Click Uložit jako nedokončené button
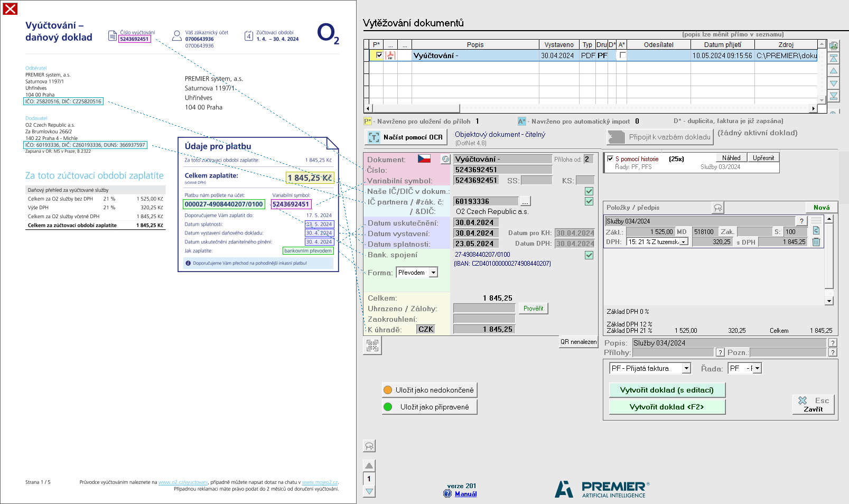This screenshot has height=504, width=849. [x=430, y=390]
